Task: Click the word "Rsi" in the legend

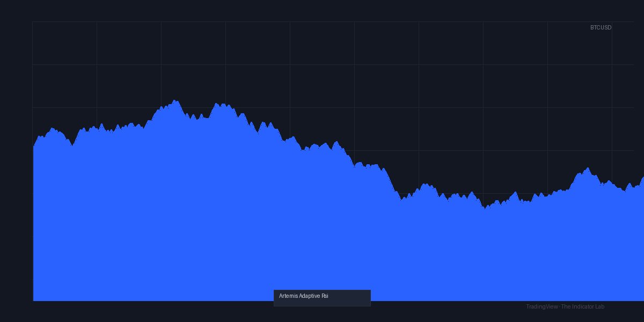Action: (x=325, y=296)
